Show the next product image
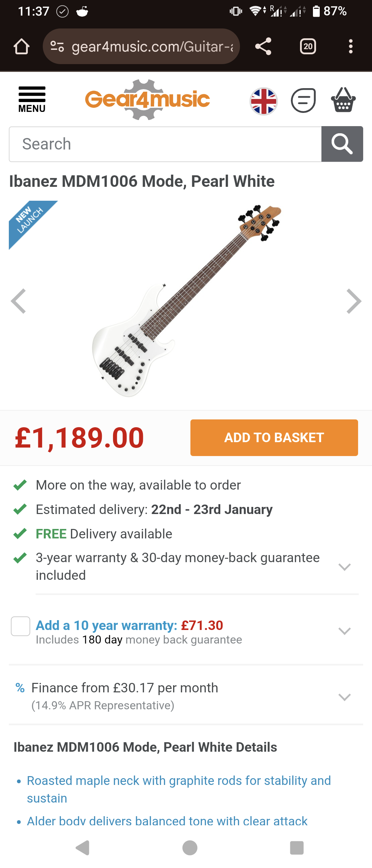The image size is (372, 868). point(353,301)
